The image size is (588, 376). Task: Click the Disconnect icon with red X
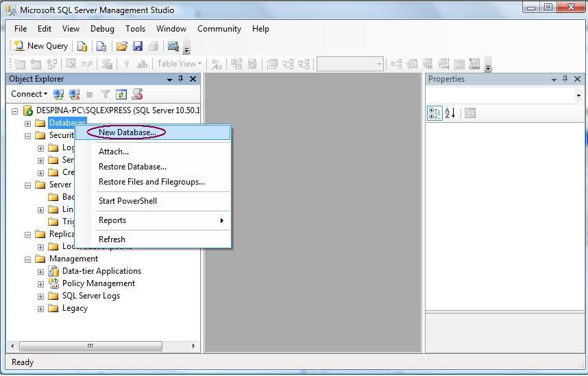[x=74, y=94]
